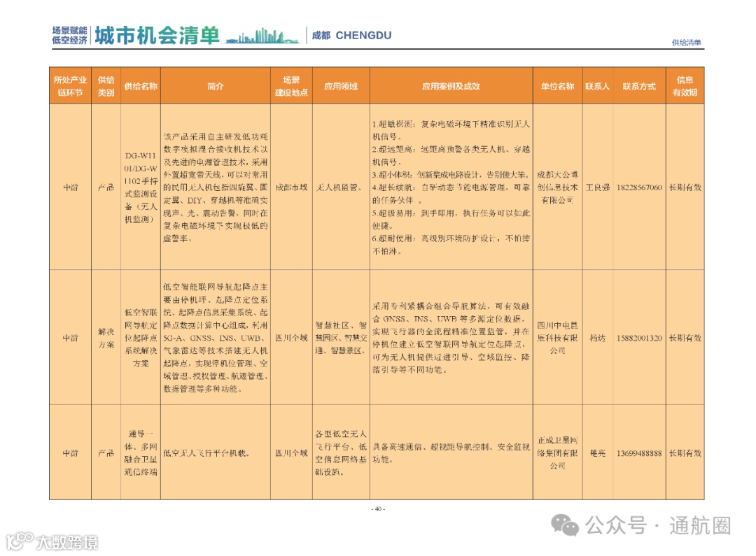Click the 低空智联网导航定位起降点系统解决方案 cell
Screen dimensions: 756x556
(x=141, y=338)
